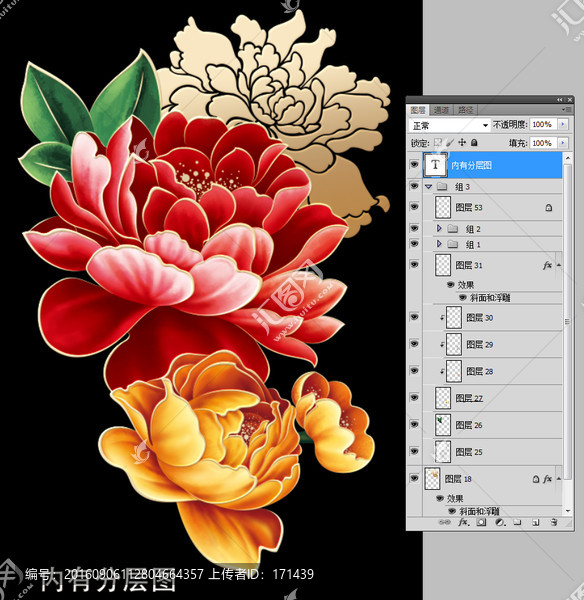Viewport: 584px width, 600px height.
Task: Add a layer mask using the mask icon
Action: [481, 522]
